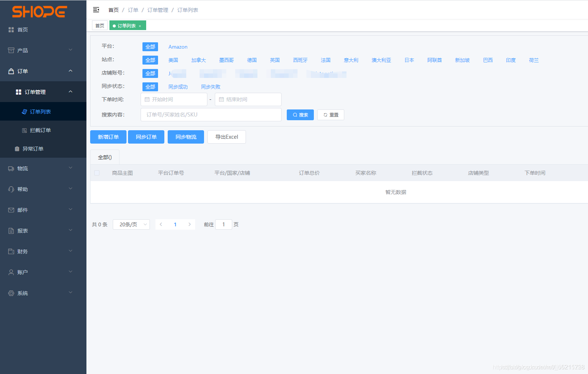Switch to the 首页 page tab

click(100, 26)
